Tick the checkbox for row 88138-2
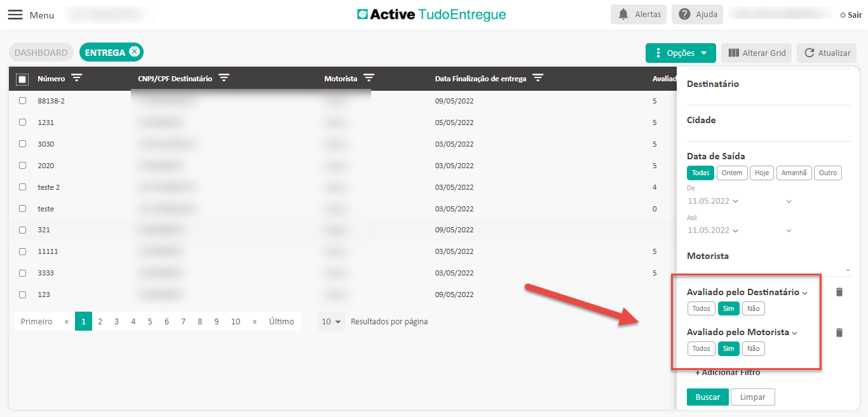This screenshot has height=417, width=868. coord(22,101)
